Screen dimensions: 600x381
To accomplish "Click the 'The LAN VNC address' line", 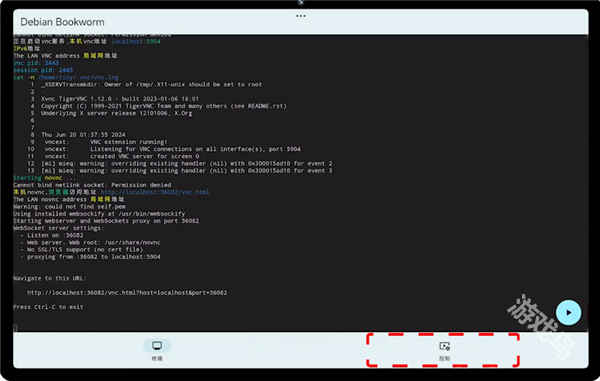I will click(x=65, y=55).
